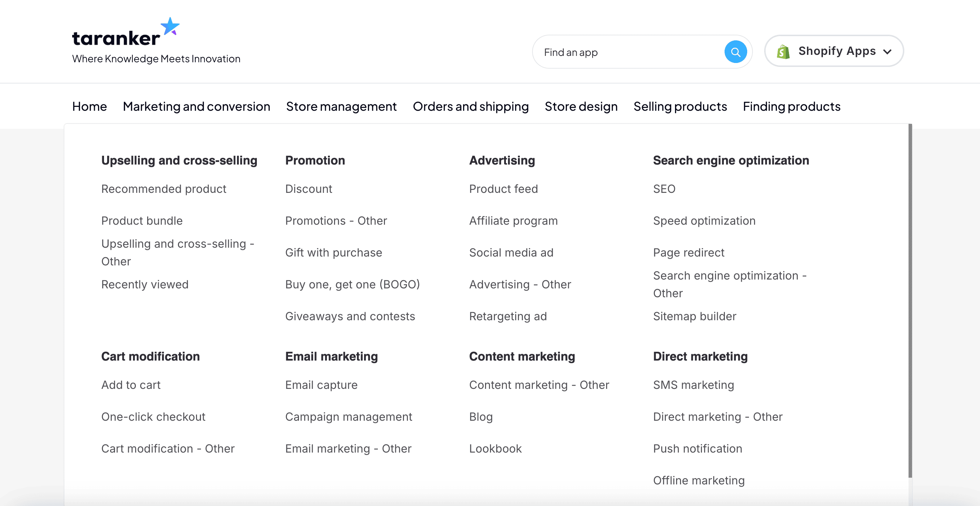Viewport: 980px width, 506px height.
Task: Select Push notification category
Action: [x=698, y=449]
